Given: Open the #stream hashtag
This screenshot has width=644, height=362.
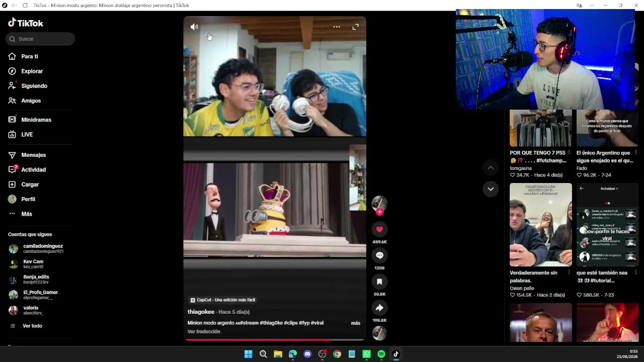Looking at the screenshot, I should pos(249,323).
